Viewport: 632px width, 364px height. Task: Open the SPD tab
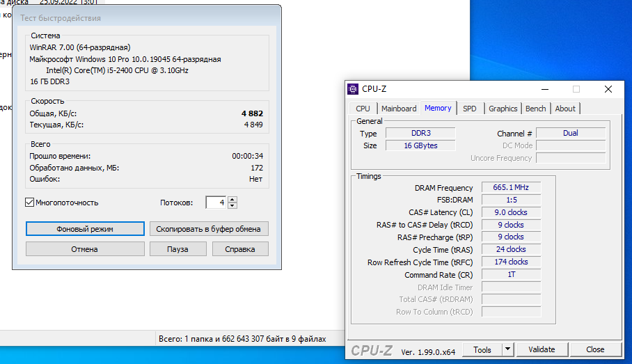click(x=470, y=109)
